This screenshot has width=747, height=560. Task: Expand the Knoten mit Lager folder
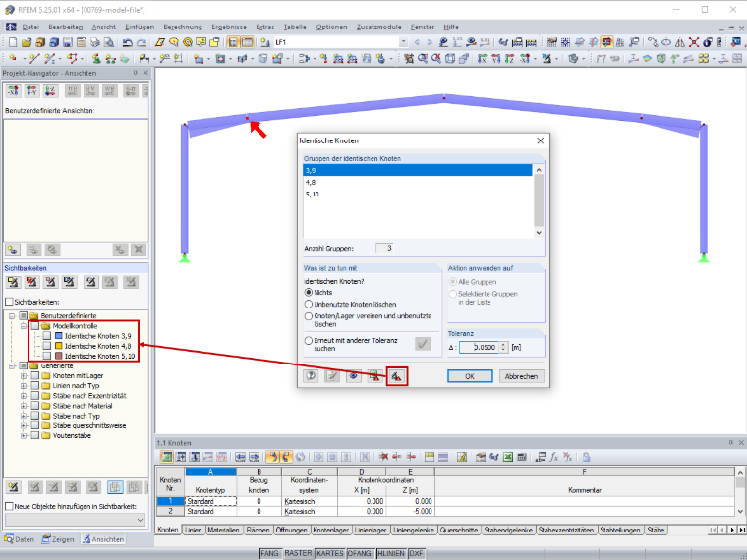pos(24,375)
